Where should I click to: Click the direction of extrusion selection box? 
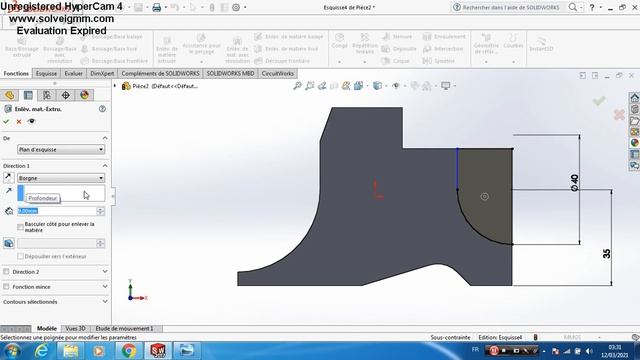(61, 193)
